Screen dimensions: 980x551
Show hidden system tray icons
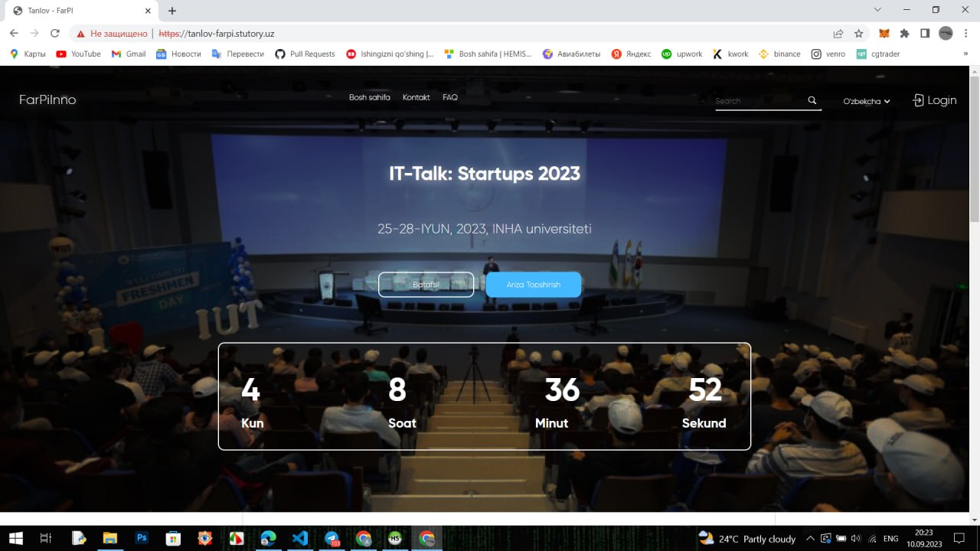[810, 539]
